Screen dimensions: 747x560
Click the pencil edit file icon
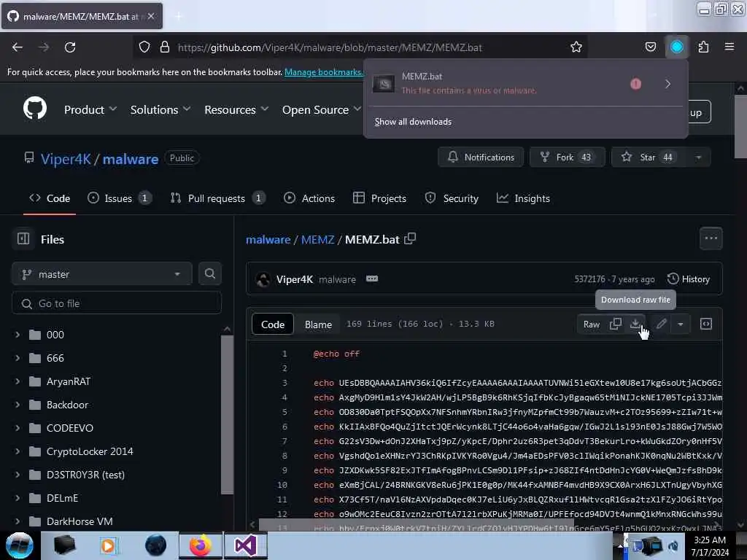point(661,324)
